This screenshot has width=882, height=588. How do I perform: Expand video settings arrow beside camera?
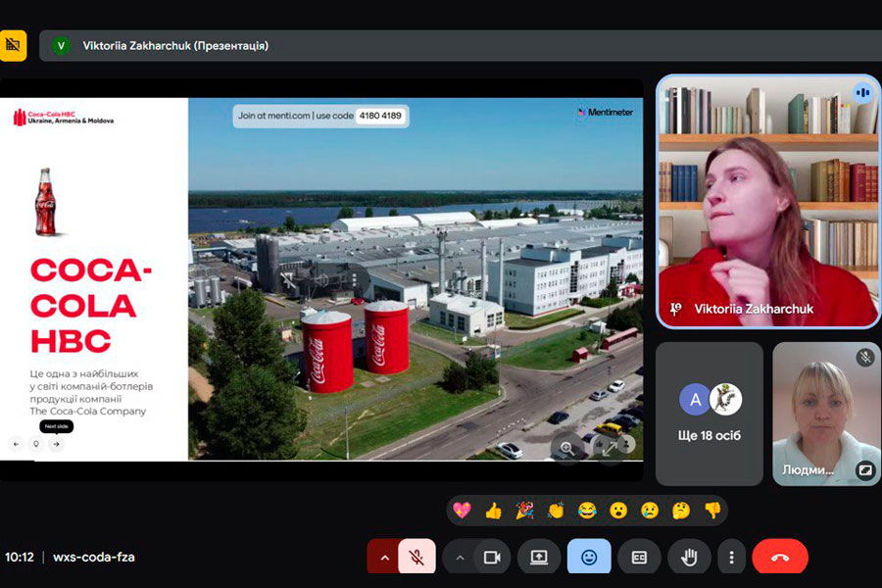pyautogui.click(x=459, y=557)
